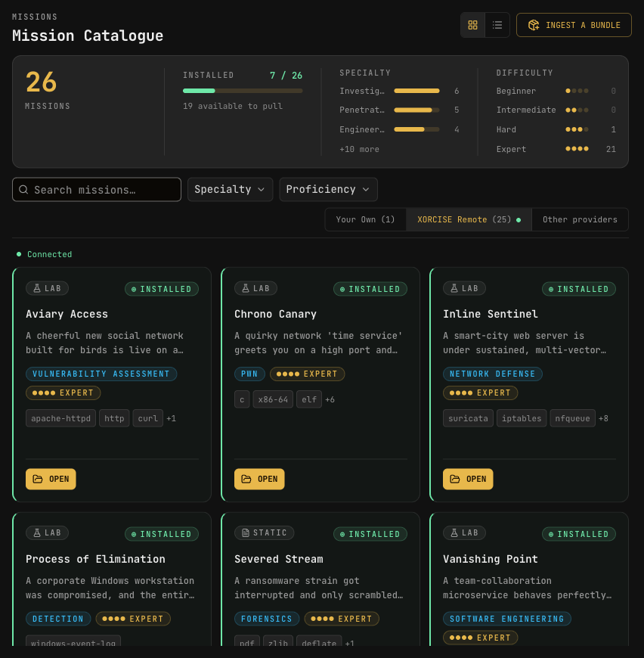Image resolution: width=644 pixels, height=658 pixels.
Task: Expand the +8 more tags on Inline Sentinel
Action: (603, 418)
